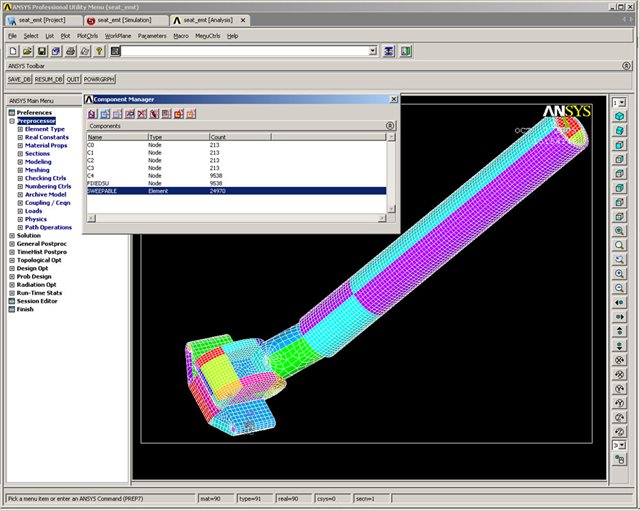Click the Count column header in Components
This screenshot has width=640, height=511.
(x=240, y=137)
